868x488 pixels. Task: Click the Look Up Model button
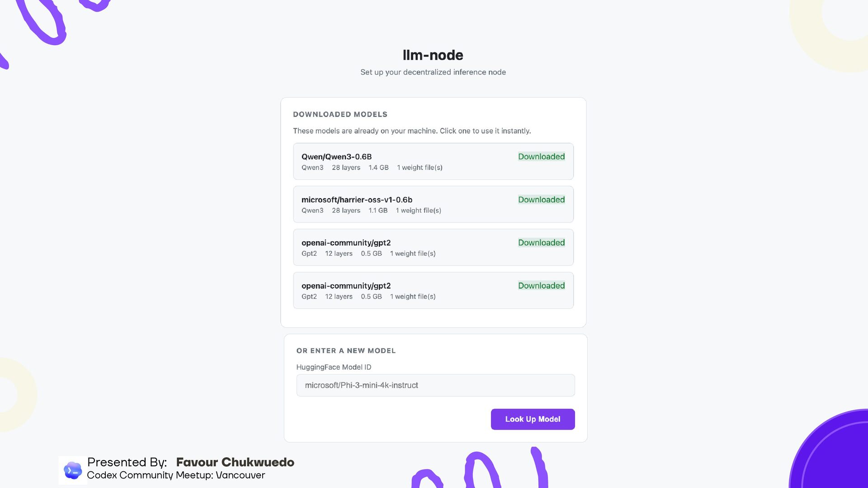[x=533, y=419]
